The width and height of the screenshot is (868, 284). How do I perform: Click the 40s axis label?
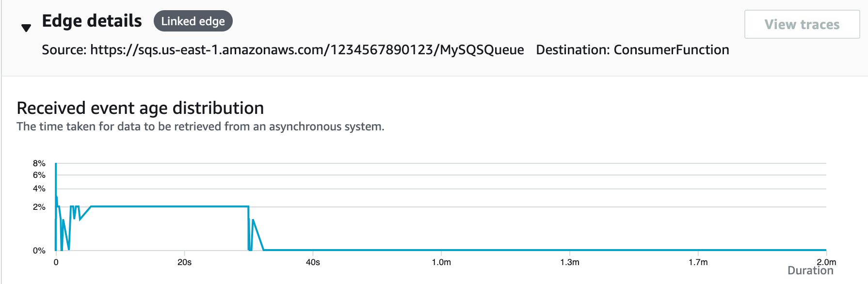tap(314, 262)
